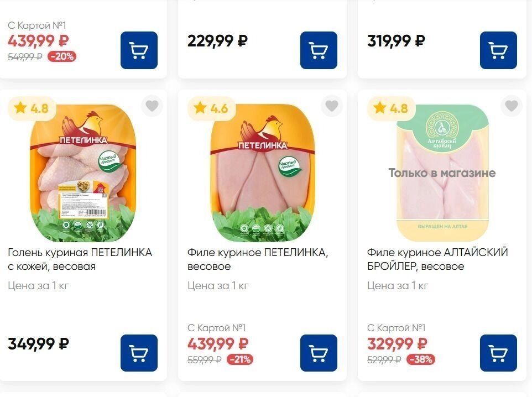532x397 pixels.
Task: Click cart button beside 319,99 ₽ price
Action: [x=498, y=50]
